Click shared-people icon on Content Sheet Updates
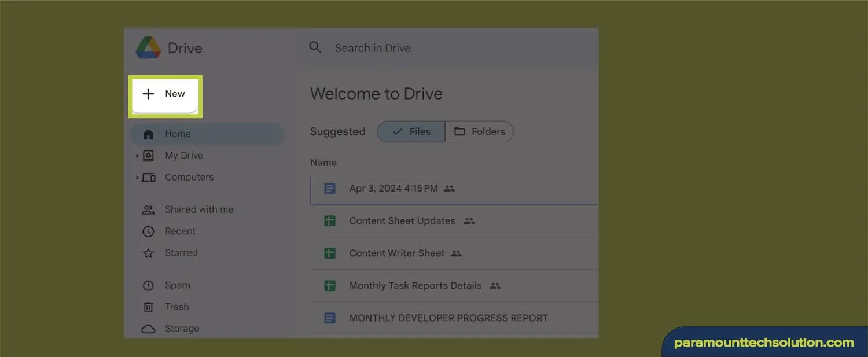Viewport: 868px width, 357px height. [x=469, y=221]
